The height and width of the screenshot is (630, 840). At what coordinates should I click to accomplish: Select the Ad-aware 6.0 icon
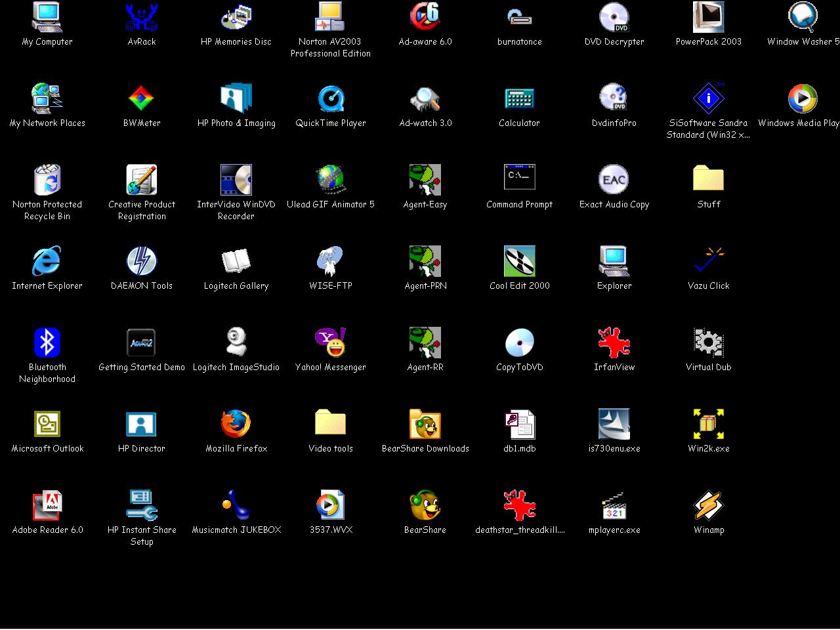[425, 17]
